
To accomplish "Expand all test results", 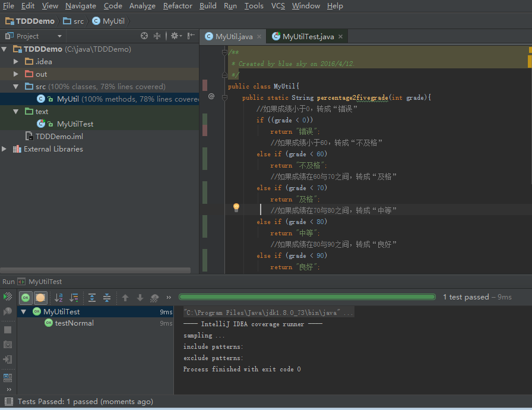I will pos(92,298).
